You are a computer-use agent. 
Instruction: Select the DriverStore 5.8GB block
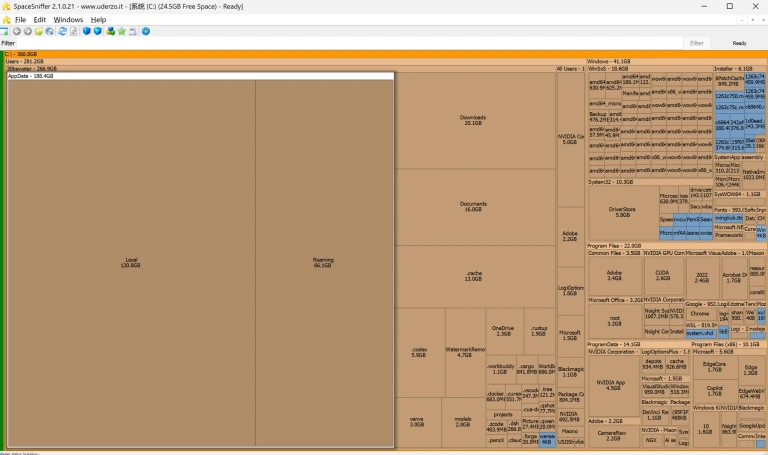tap(623, 212)
